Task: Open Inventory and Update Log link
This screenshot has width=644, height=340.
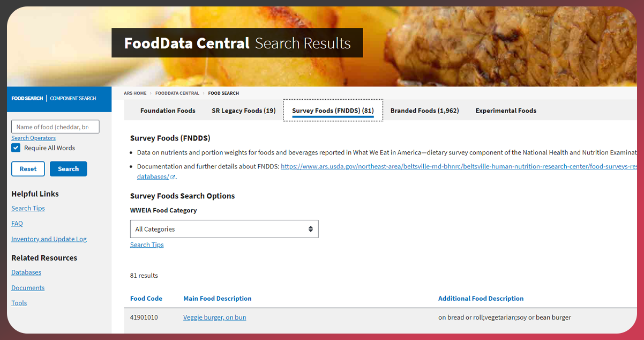Action: [x=49, y=239]
